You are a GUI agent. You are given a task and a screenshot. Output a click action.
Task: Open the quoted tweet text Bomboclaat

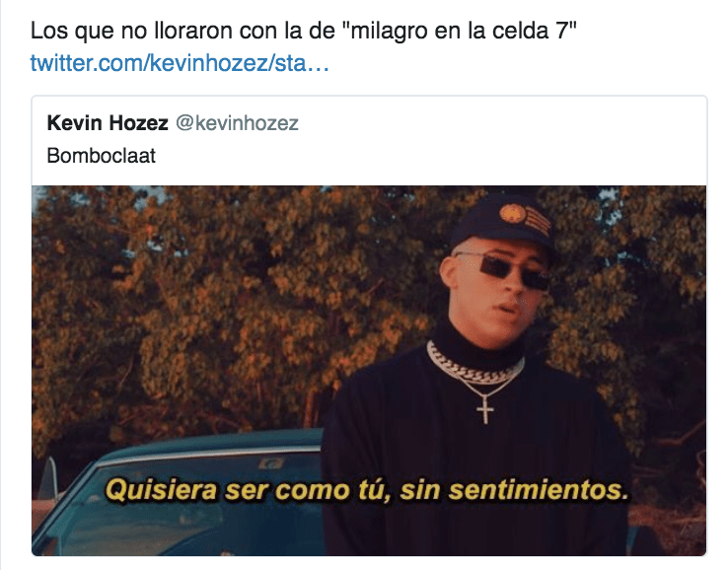click(x=102, y=156)
